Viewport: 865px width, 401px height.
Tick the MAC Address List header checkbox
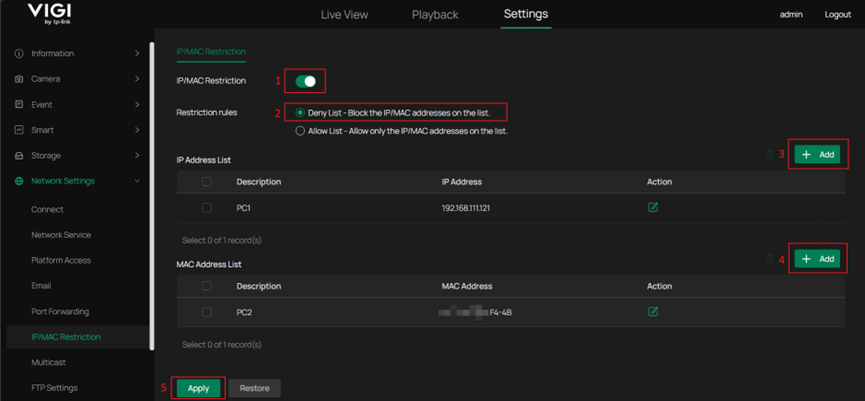pyautogui.click(x=207, y=286)
